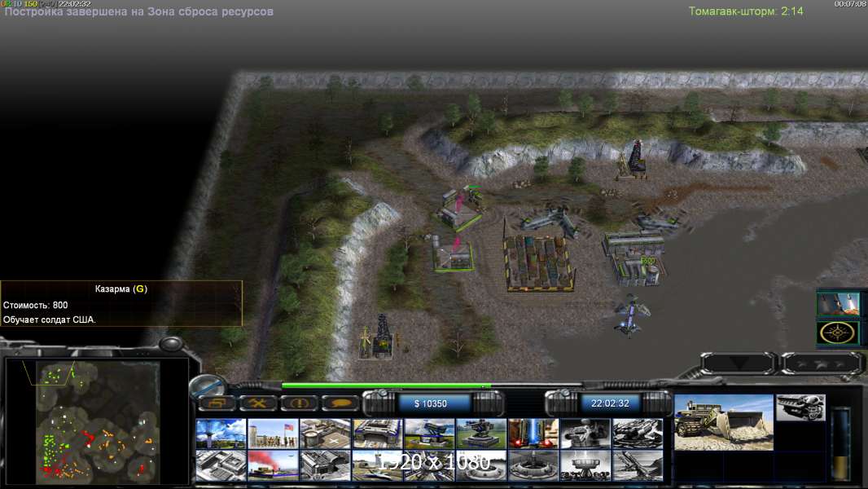Click the Томагавк-шторм: 2:14 countdown timer
Image resolution: width=868 pixels, height=489 pixels.
pyautogui.click(x=746, y=11)
